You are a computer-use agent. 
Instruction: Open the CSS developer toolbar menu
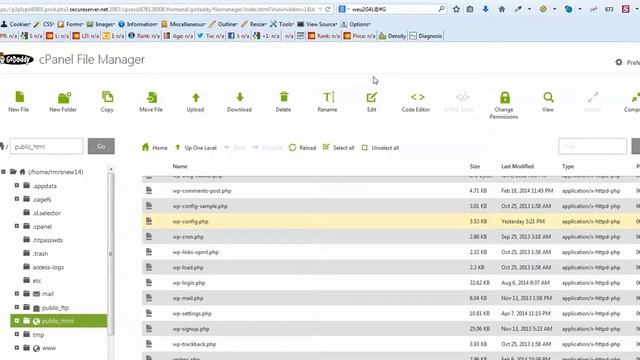coord(44,24)
